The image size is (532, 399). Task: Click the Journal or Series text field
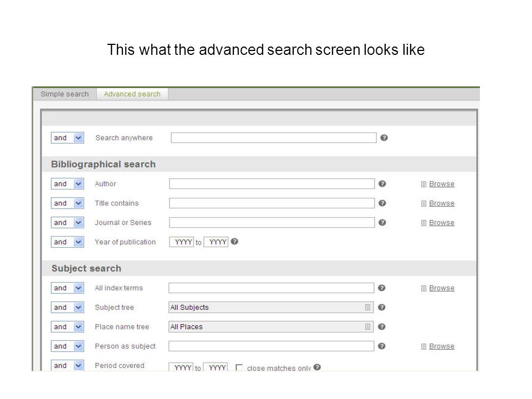272,222
